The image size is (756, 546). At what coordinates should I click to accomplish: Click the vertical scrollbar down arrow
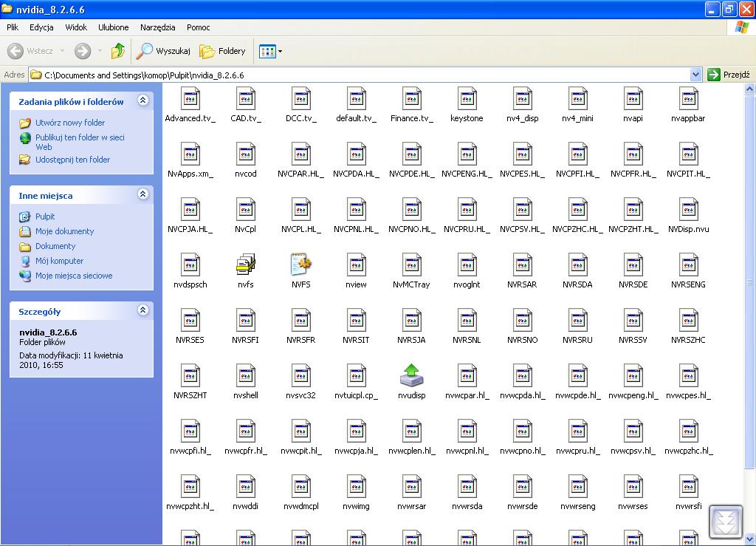click(749, 539)
